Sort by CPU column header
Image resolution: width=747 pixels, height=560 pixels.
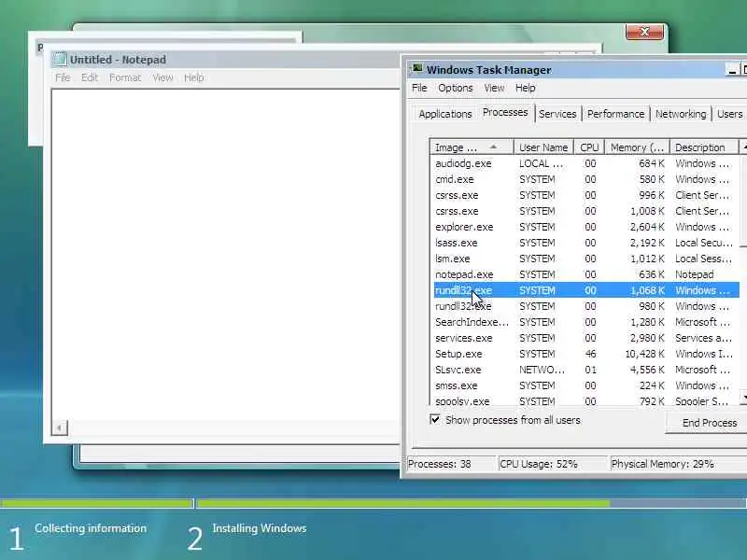589,147
